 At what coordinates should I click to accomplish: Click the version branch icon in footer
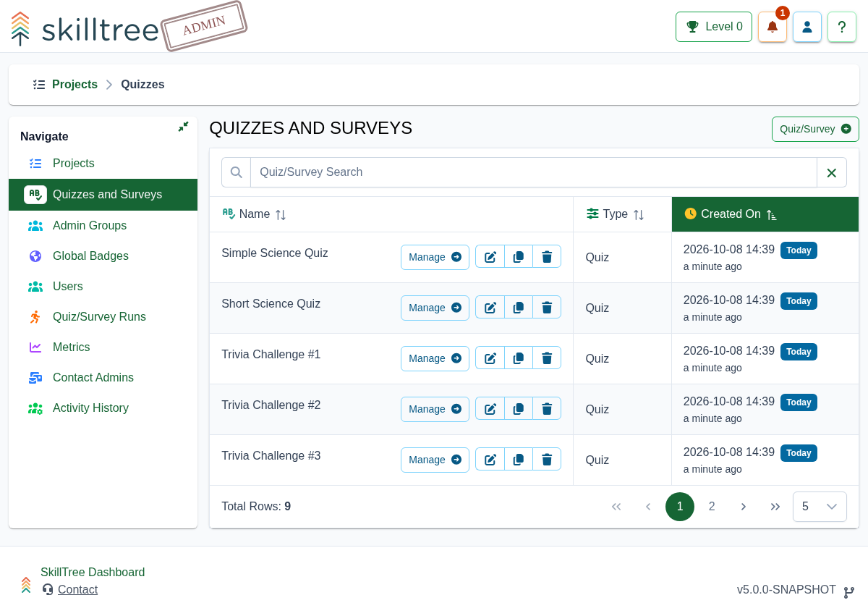pos(849,592)
